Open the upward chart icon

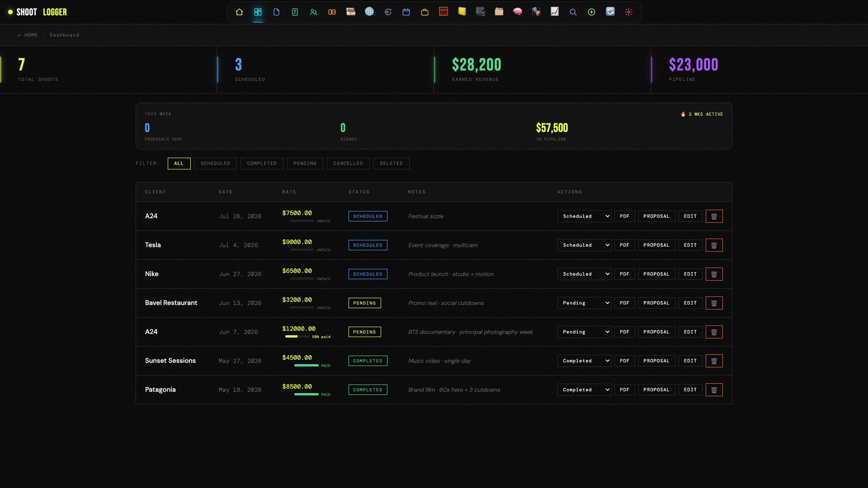554,12
